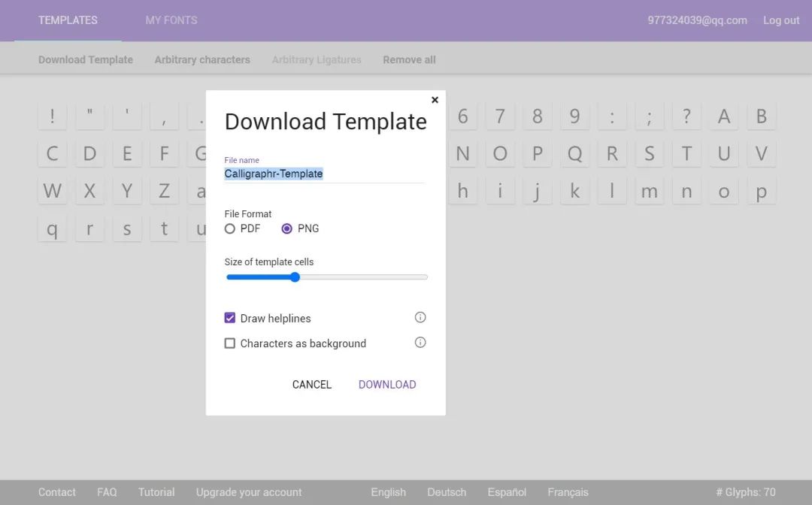The width and height of the screenshot is (812, 505).
Task: Select the lowercase k glyph tile
Action: (575, 191)
